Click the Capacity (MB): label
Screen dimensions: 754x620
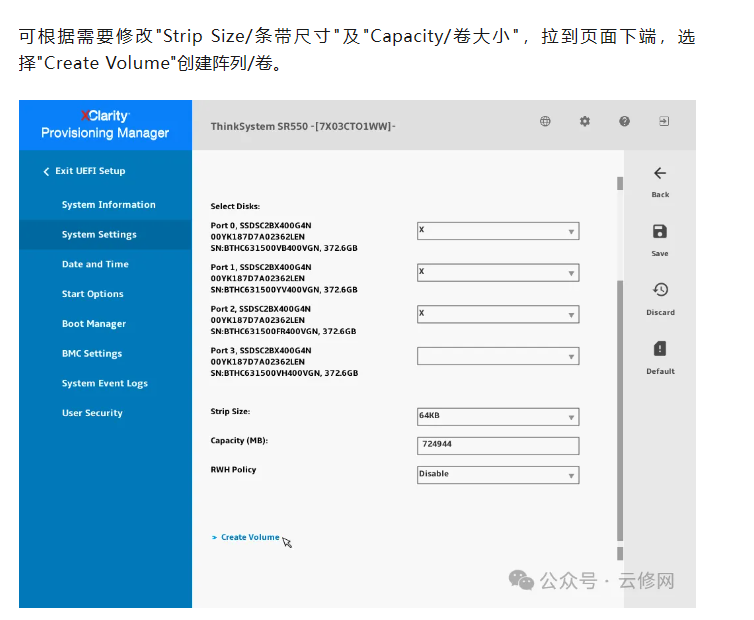click(239, 441)
